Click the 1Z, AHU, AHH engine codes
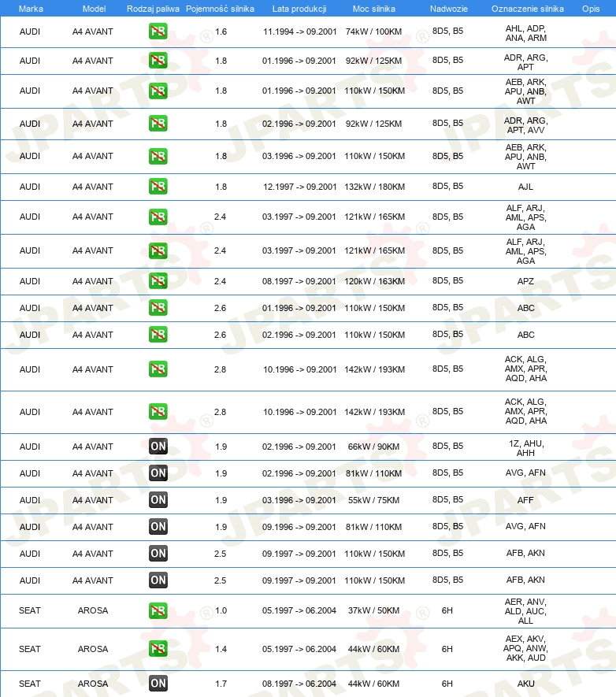 tap(525, 448)
